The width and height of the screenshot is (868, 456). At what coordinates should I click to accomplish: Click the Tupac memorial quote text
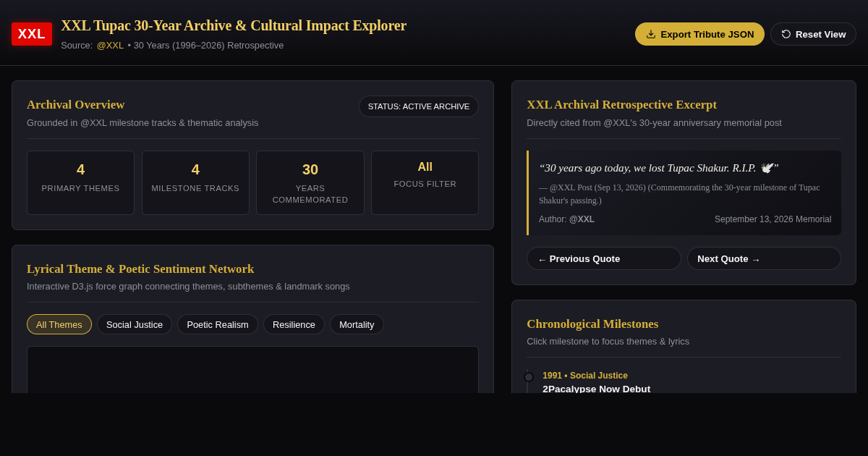click(x=658, y=168)
